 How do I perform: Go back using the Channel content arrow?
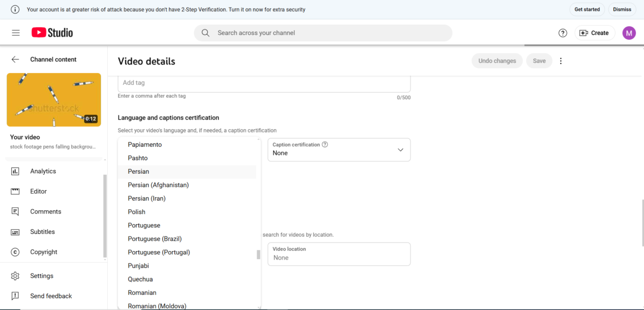click(16, 60)
